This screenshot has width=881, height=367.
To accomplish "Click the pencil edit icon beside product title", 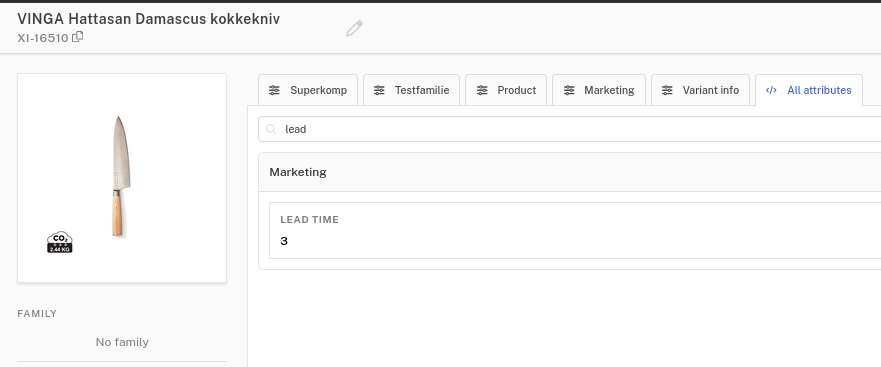I will pos(354,29).
